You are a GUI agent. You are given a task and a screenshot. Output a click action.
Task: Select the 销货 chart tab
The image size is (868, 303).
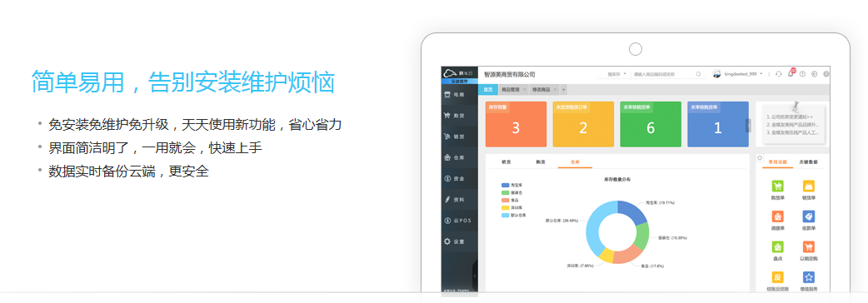pyautogui.click(x=506, y=162)
